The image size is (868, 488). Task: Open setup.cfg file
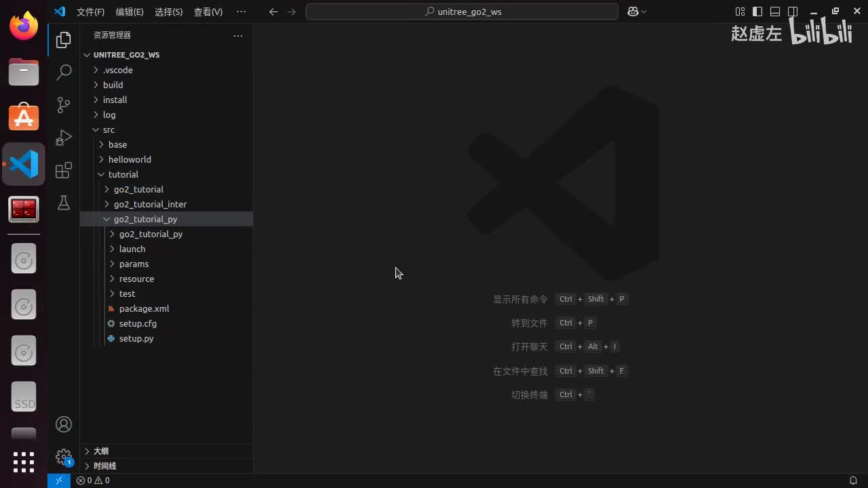[x=166, y=323]
